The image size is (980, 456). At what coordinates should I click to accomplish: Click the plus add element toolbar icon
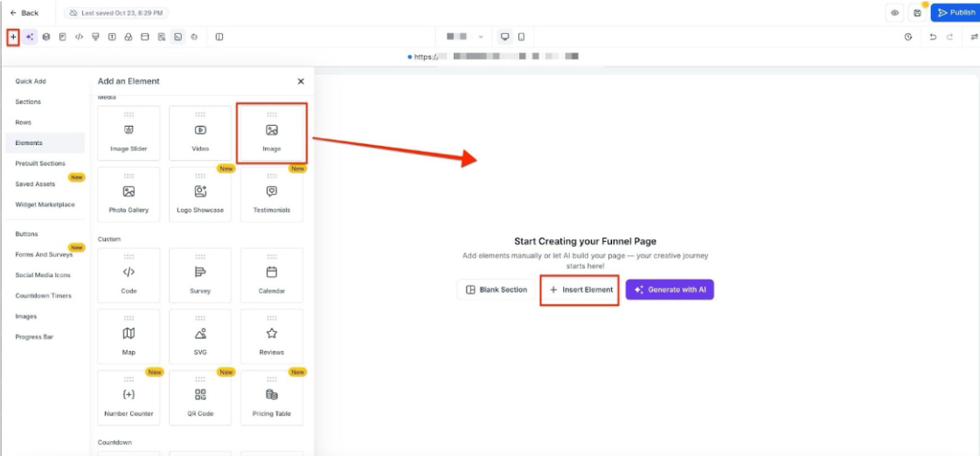[13, 37]
